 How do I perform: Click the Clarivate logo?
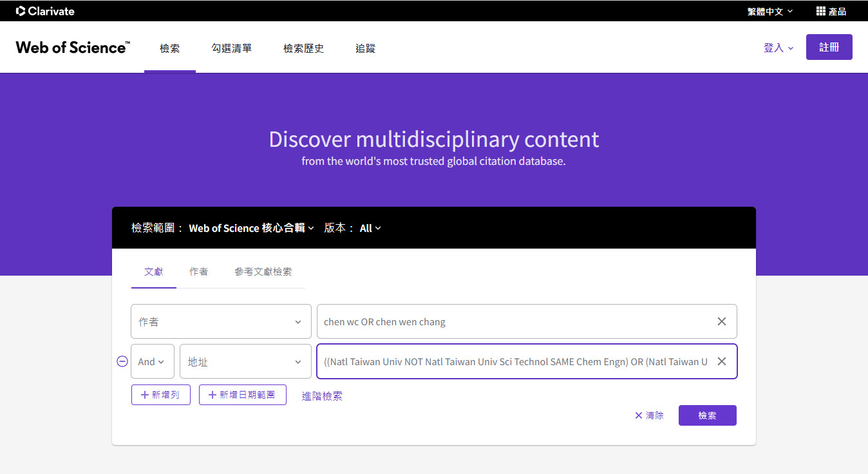click(45, 11)
